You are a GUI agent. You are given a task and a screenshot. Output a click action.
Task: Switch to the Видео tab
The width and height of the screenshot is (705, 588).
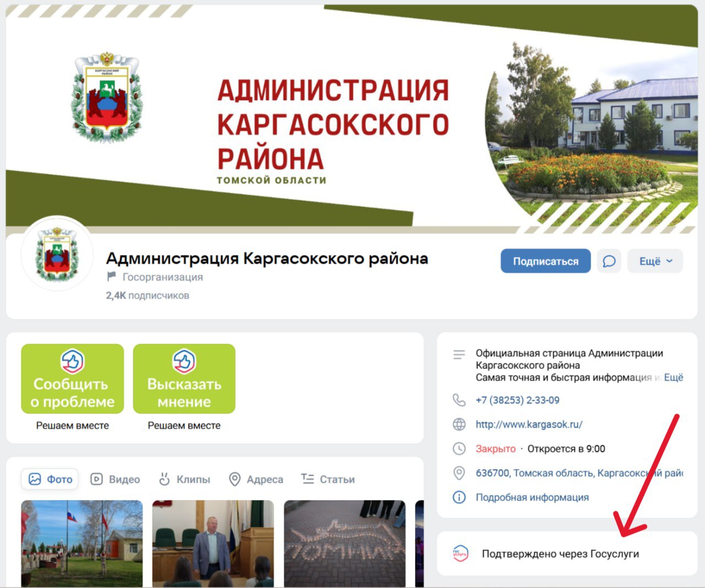[116, 479]
